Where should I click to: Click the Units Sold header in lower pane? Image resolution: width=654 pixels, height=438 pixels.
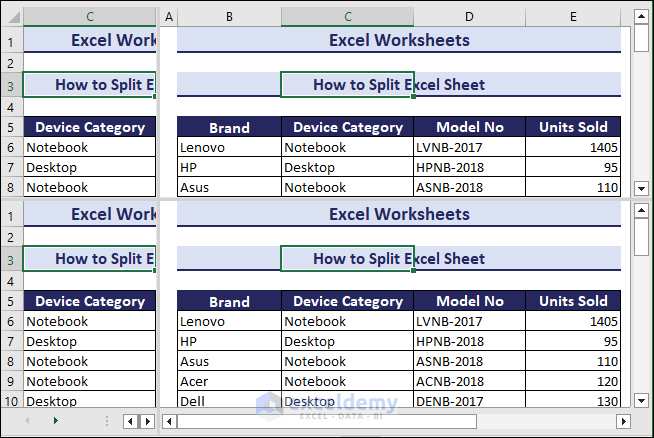[x=573, y=301]
